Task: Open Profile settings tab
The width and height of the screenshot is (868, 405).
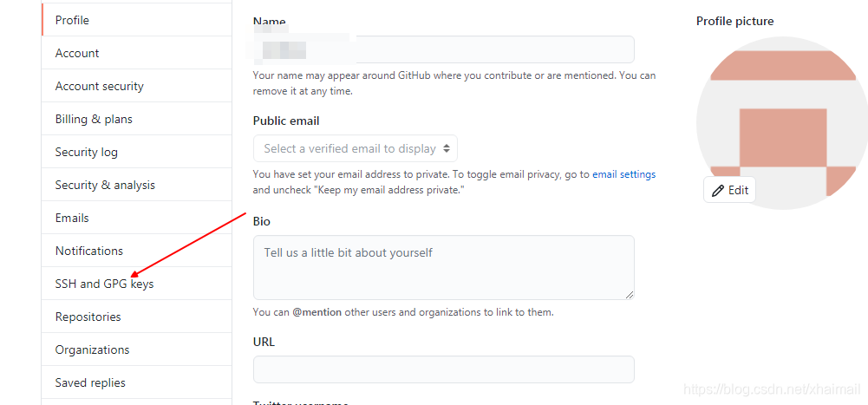Action: [72, 20]
